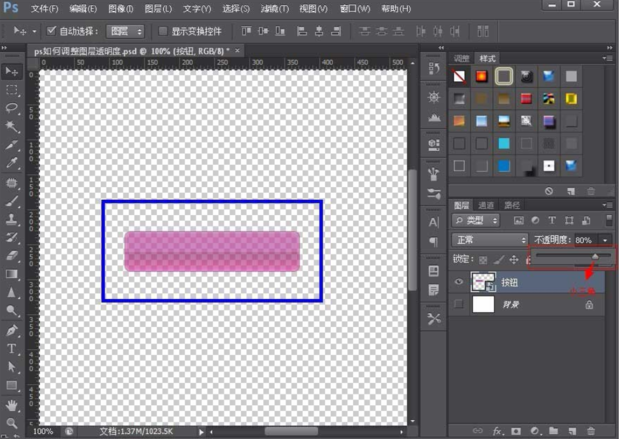The width and height of the screenshot is (620, 439).
Task: Expand the status bar info arrow
Action: click(x=201, y=432)
